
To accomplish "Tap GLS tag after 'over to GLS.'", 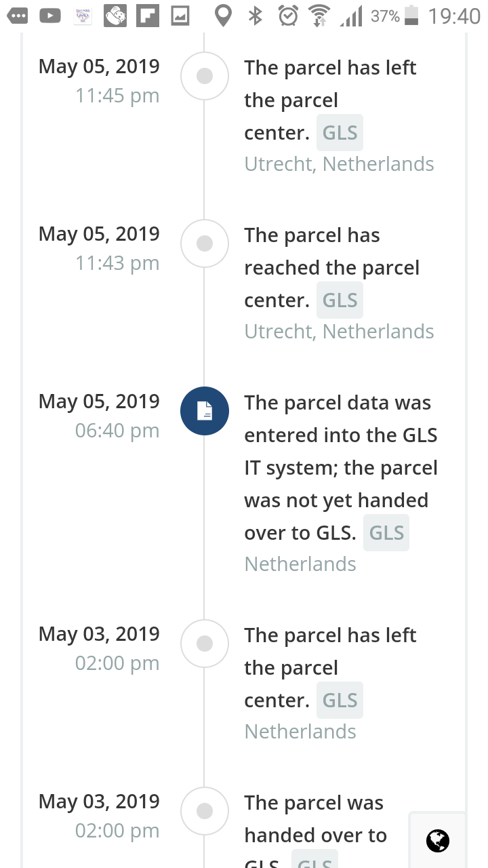I will [386, 533].
